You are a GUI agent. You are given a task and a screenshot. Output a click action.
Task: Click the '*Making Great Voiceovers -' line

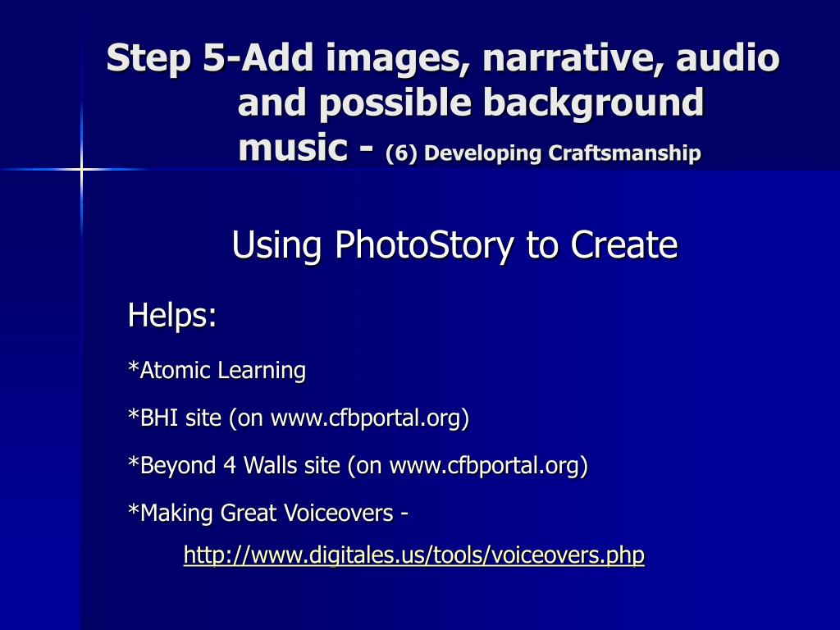click(268, 513)
